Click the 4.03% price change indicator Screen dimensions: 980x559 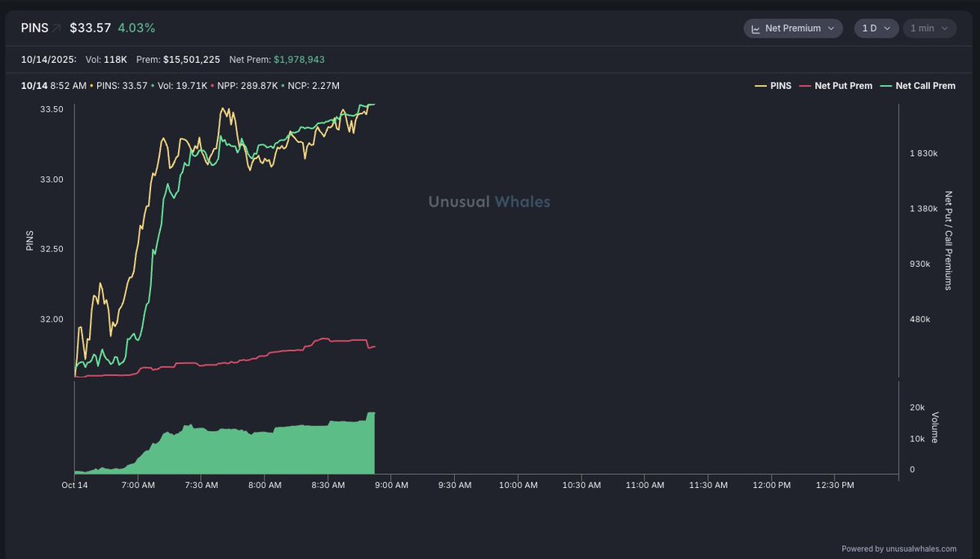[136, 29]
